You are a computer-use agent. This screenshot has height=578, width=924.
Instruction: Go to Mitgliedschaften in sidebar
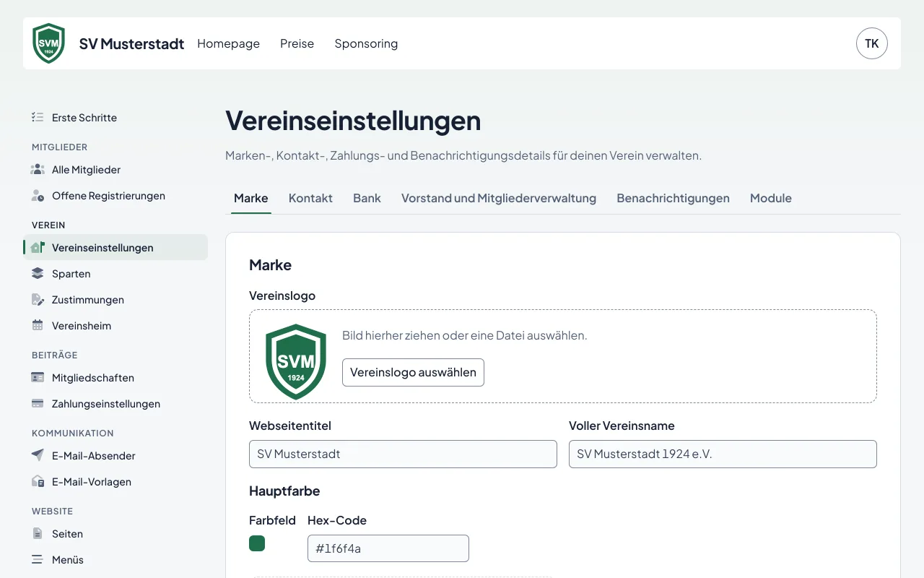pos(115,377)
